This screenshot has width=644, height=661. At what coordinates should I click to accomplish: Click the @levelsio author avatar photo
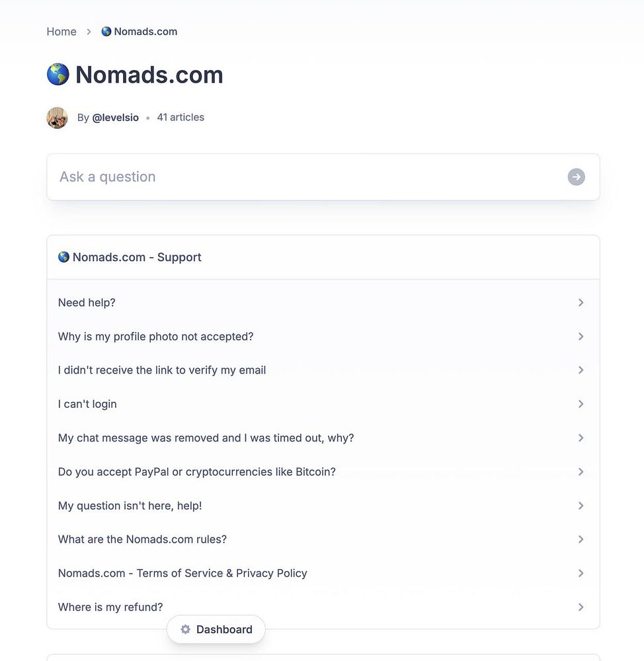tap(57, 118)
